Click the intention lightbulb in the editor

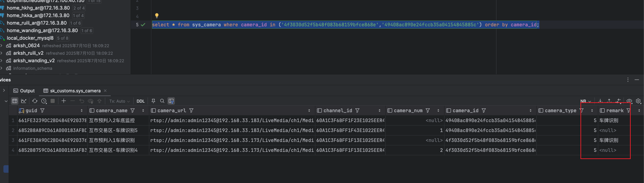point(157,15)
